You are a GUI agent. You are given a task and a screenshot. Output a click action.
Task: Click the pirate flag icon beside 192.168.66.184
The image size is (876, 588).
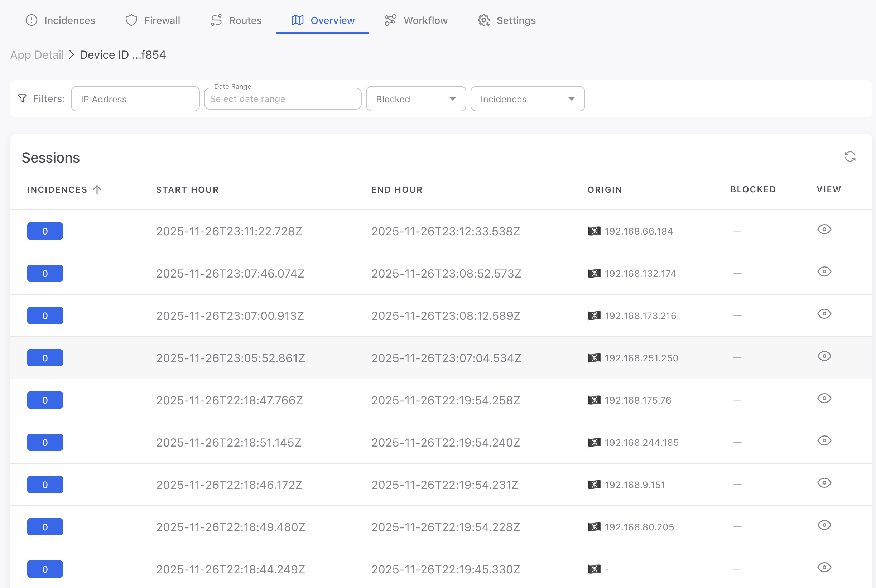[x=594, y=231]
